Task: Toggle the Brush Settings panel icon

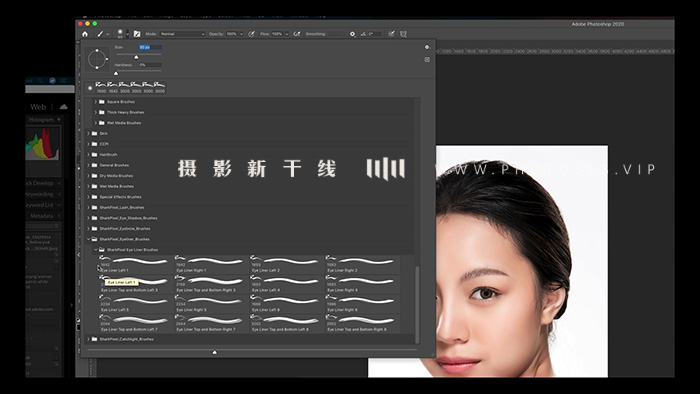Action: [137, 34]
